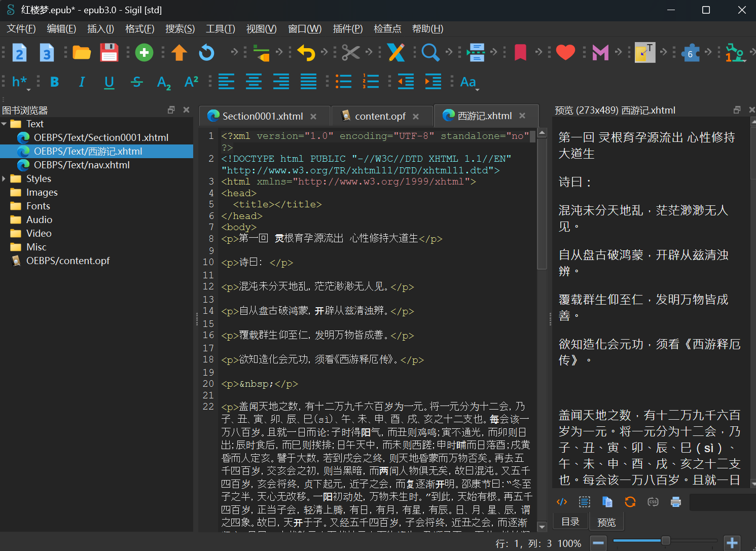Switch to 预览 panel tab
This screenshot has height=551, width=756.
click(606, 522)
